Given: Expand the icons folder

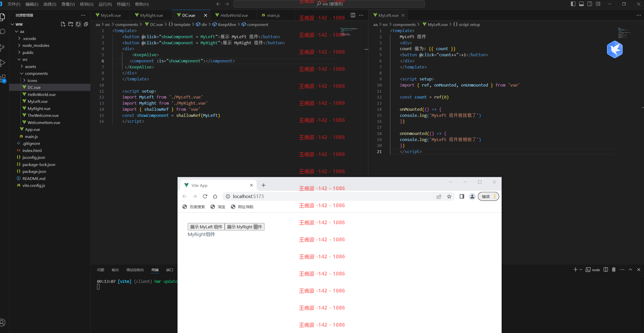Looking at the screenshot, I should point(24,80).
